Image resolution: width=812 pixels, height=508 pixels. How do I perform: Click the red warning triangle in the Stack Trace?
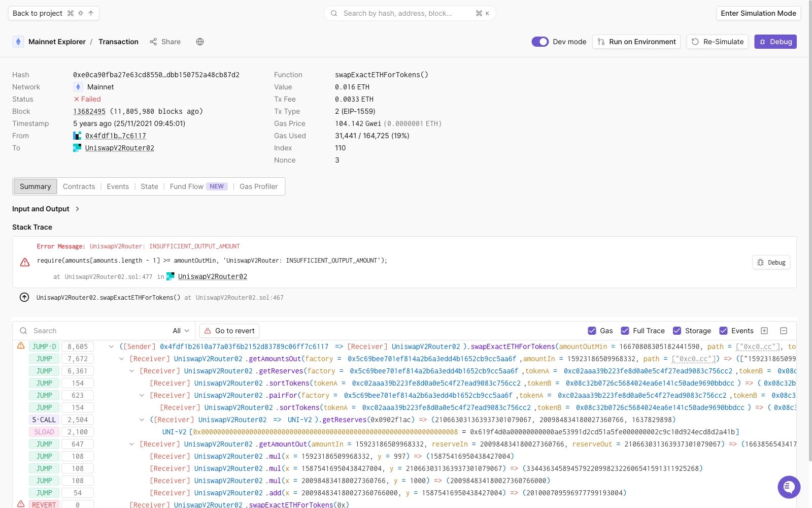[25, 262]
